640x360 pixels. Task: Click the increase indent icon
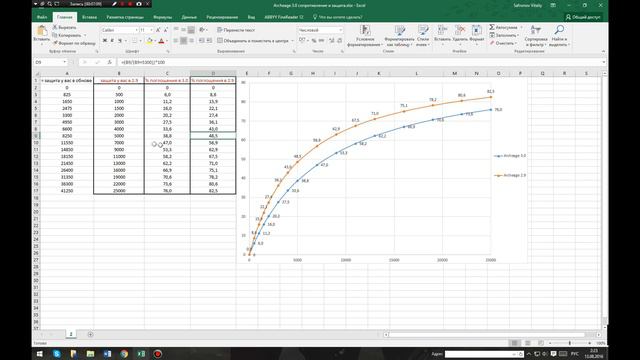(x=209, y=40)
